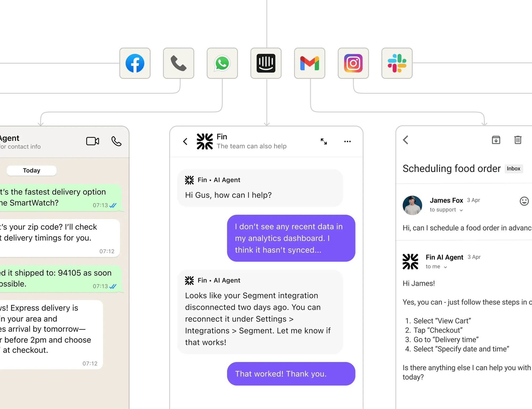Click the Today date pill
Screen dimensions: 532x409
pyautogui.click(x=31, y=170)
